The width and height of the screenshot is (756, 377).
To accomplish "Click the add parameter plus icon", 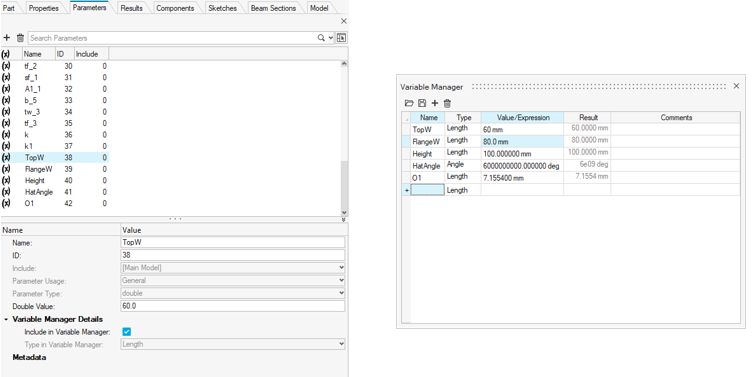I will coord(7,38).
